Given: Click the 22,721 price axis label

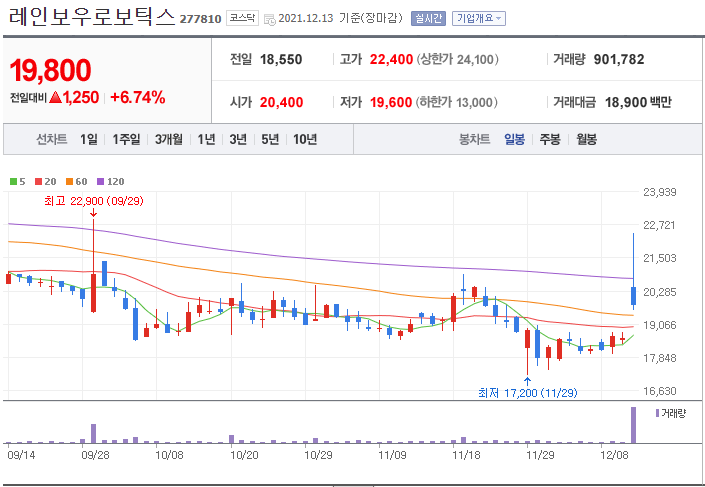Looking at the screenshot, I should coord(660,225).
